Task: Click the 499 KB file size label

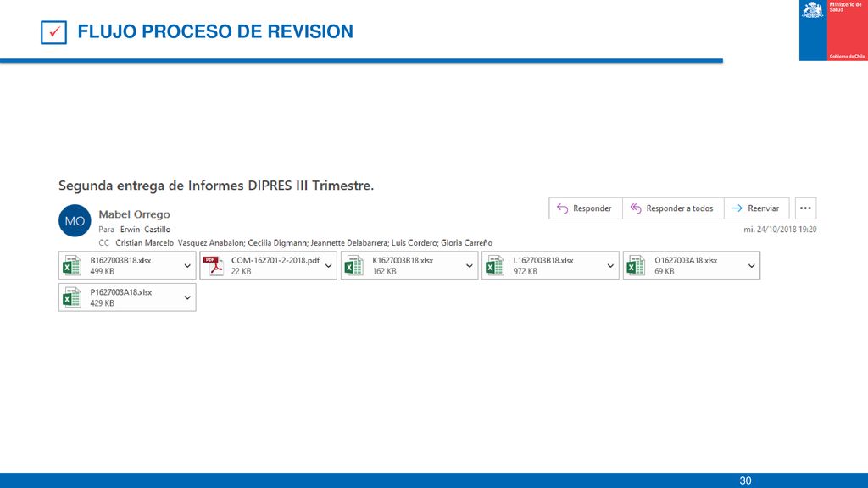Action: click(102, 271)
